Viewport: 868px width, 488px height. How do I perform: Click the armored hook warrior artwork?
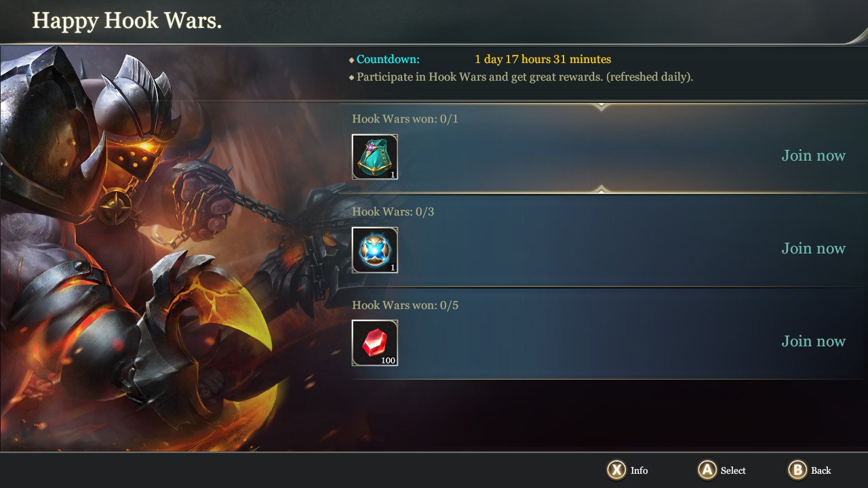coord(170,247)
